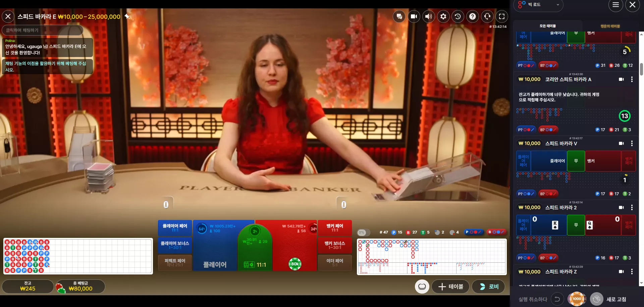Screen dimensions: 644x307
Task: Click the undo arrow icon beside 실행 취소하다
Action: click(557, 299)
